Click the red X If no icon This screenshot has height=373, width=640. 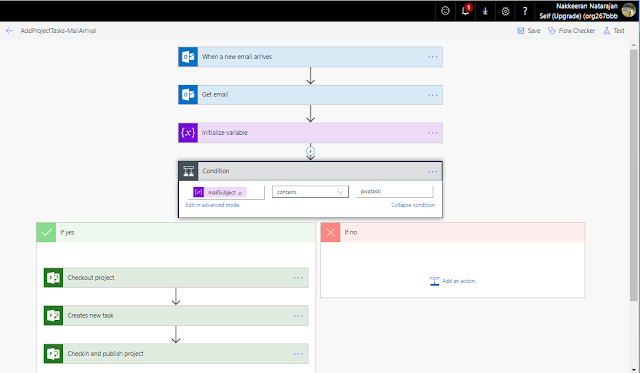(331, 232)
